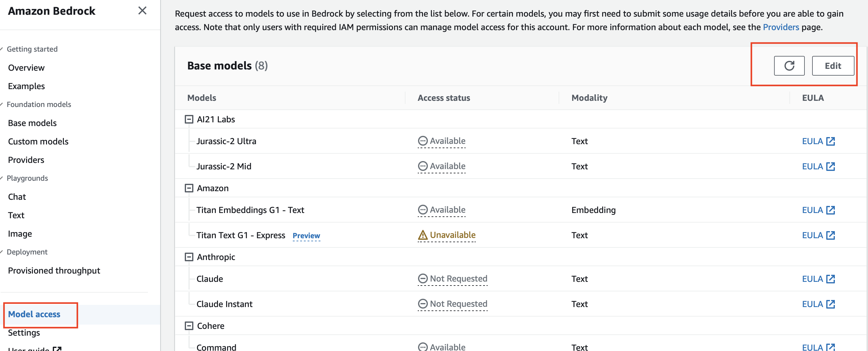Select Model access in sidebar

click(x=34, y=314)
